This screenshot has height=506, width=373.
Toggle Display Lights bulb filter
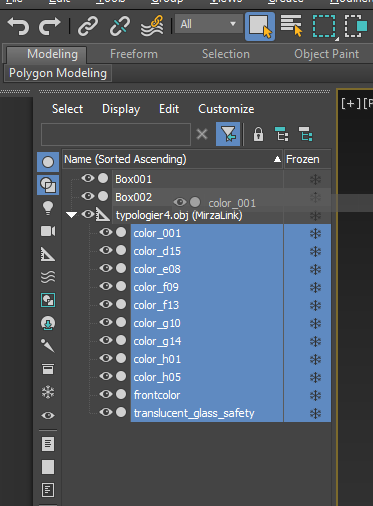tap(48, 208)
